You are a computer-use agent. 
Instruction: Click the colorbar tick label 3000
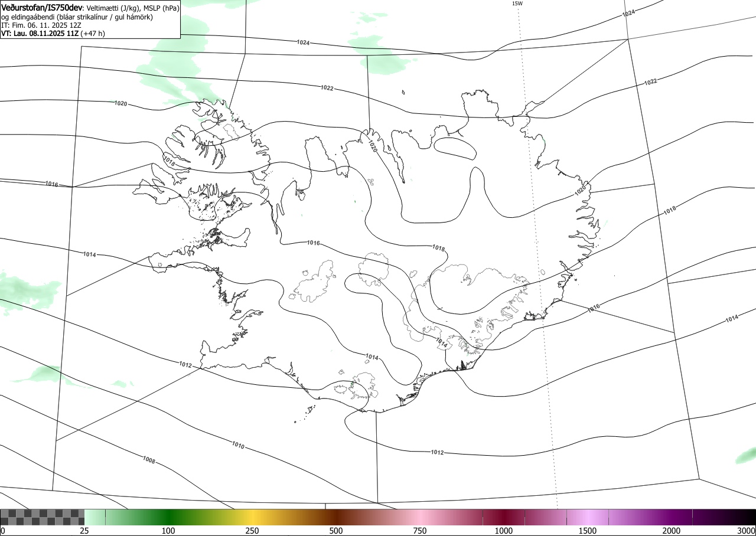[x=746, y=531]
